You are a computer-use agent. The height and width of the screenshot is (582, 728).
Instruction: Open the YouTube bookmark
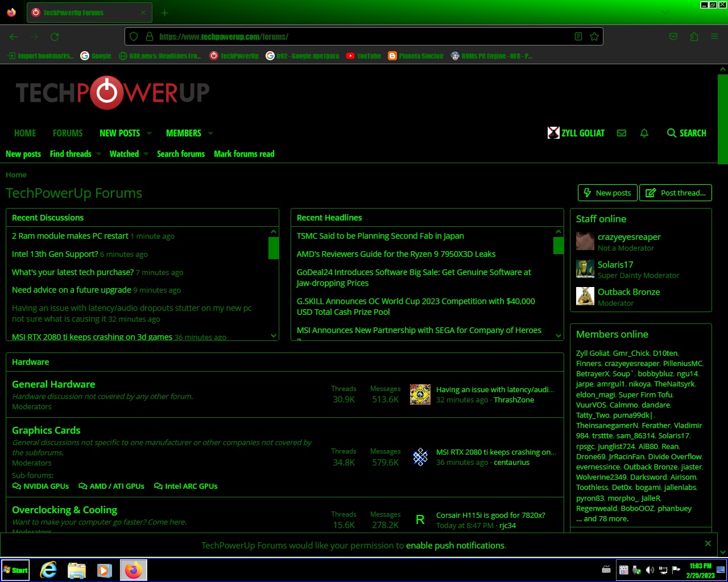click(363, 56)
